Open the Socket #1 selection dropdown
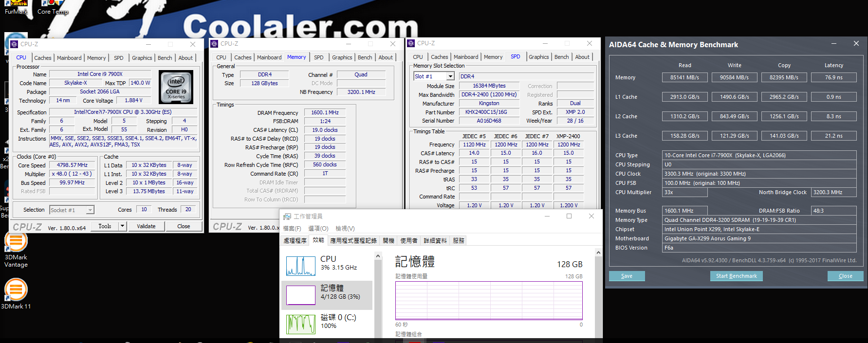Screen dimensions: 868x343 90,210
